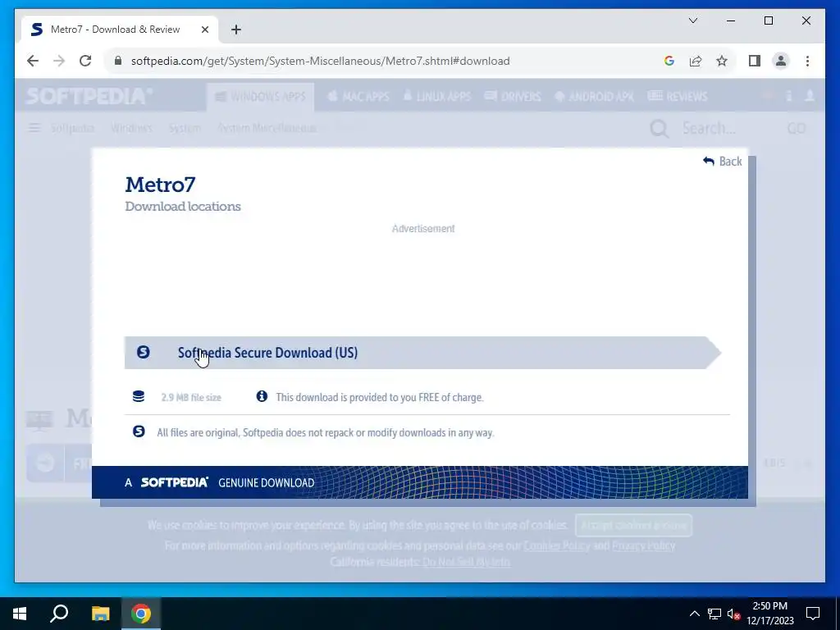Screen dimensions: 840x630
Task: Open the Cookies Policy link
Action: coord(557,546)
